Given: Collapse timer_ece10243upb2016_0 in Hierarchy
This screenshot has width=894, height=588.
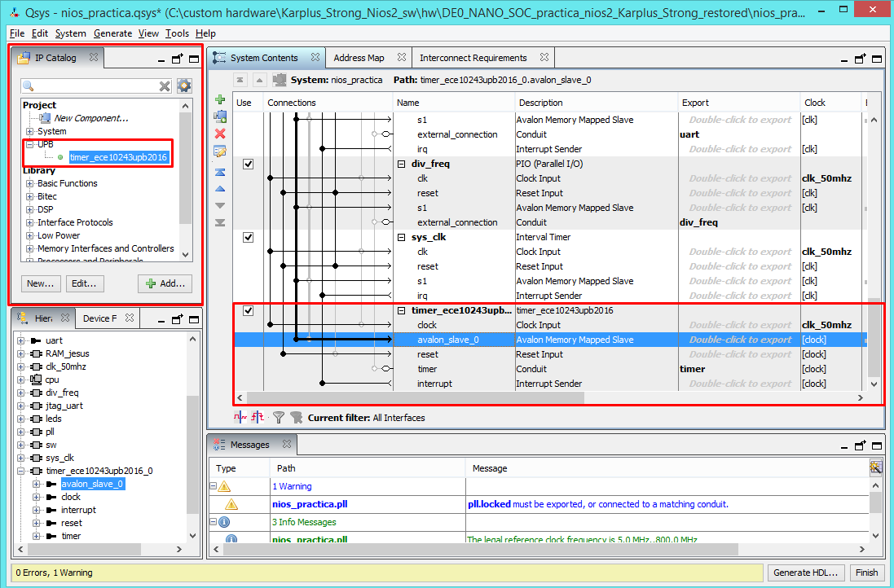Looking at the screenshot, I should (x=21, y=472).
